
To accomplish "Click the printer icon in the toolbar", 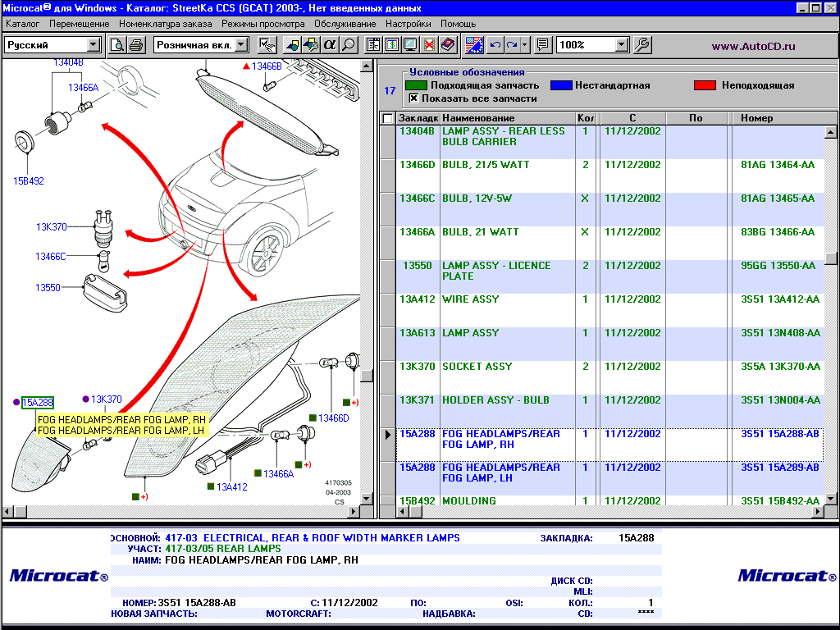I will pyautogui.click(x=136, y=45).
